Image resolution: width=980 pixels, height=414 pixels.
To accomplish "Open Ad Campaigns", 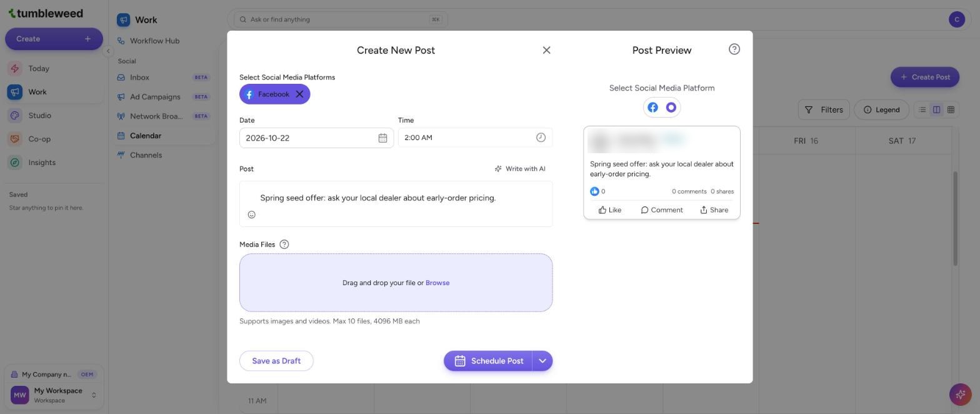I will (x=165, y=97).
